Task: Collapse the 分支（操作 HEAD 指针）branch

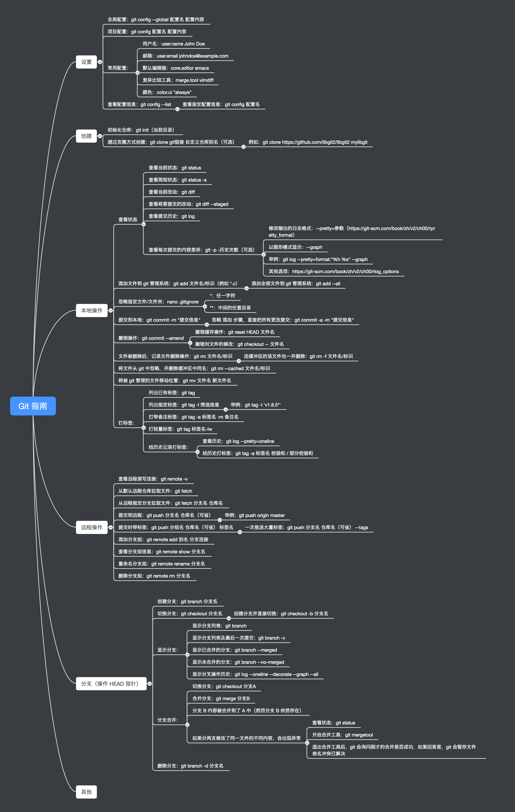Action: click(150, 684)
